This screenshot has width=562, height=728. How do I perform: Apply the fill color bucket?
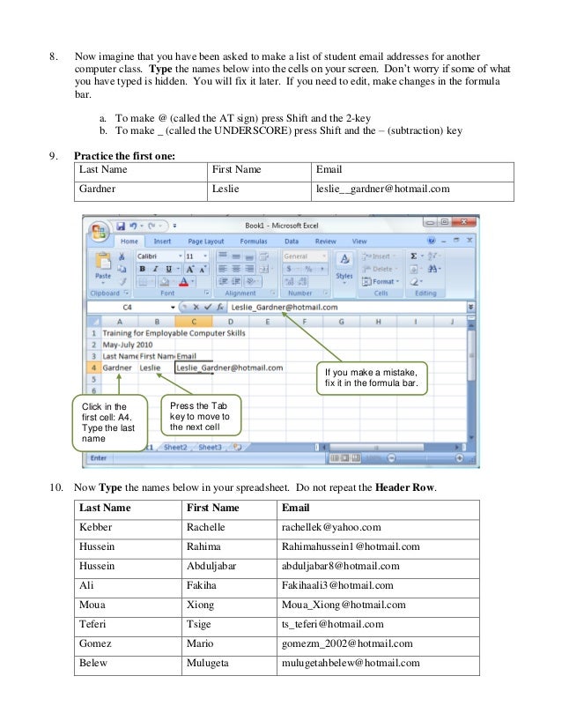click(x=163, y=281)
